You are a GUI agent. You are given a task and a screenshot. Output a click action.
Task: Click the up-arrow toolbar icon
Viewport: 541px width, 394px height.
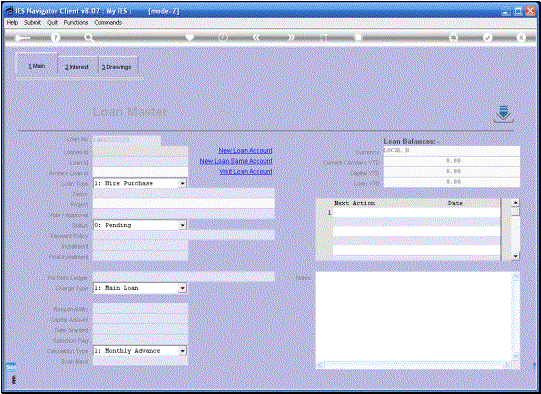(x=324, y=37)
